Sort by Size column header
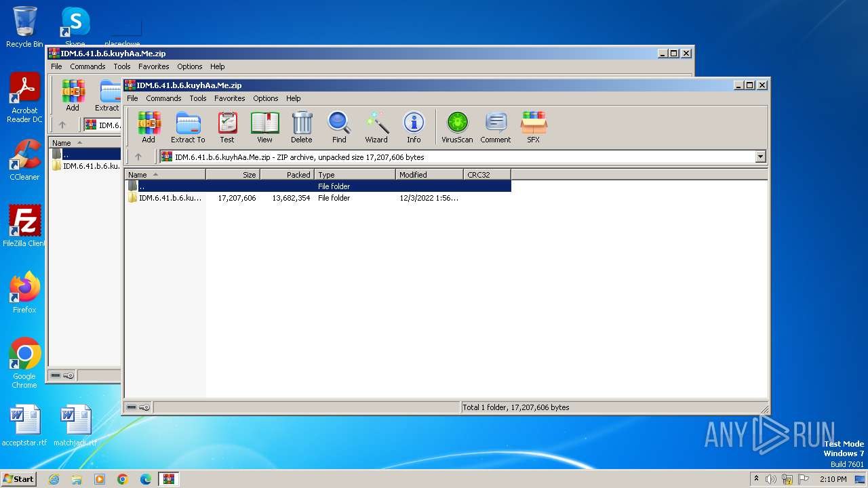Image resolution: width=868 pixels, height=488 pixels. coord(233,174)
